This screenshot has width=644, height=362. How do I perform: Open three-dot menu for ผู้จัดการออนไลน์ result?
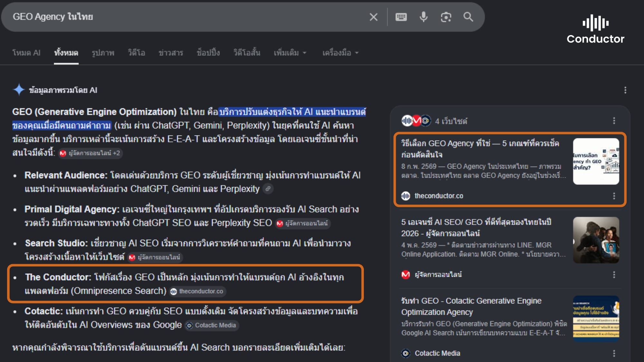tap(614, 274)
